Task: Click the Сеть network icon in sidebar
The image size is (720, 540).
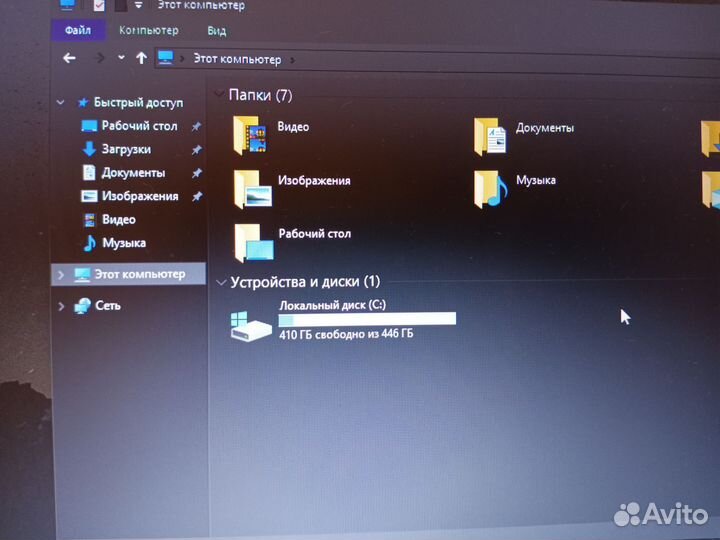Action: 83,306
